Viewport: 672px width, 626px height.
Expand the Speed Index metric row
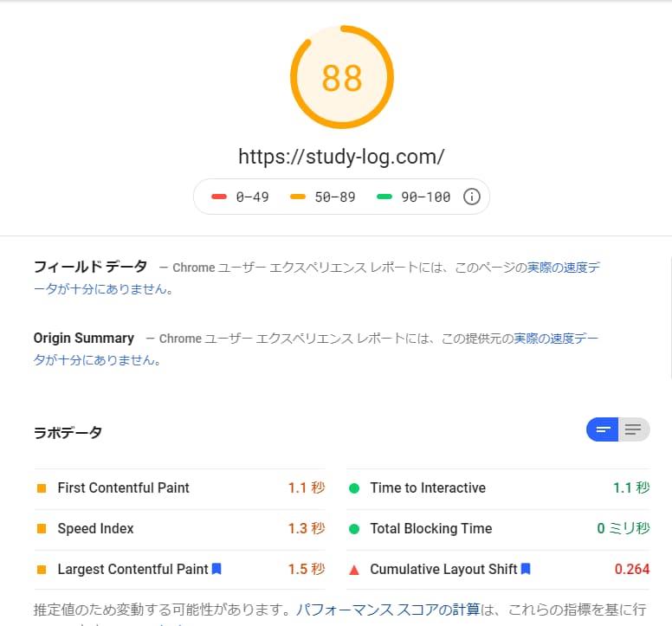[x=180, y=529]
